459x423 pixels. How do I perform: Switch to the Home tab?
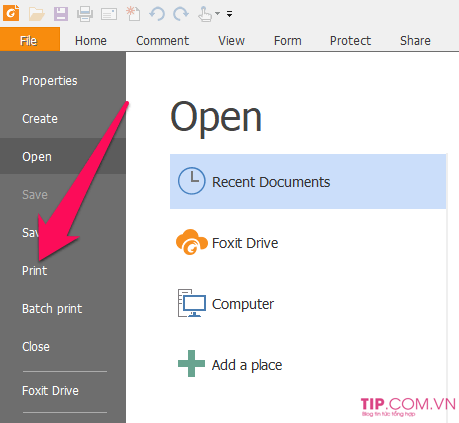(x=91, y=41)
